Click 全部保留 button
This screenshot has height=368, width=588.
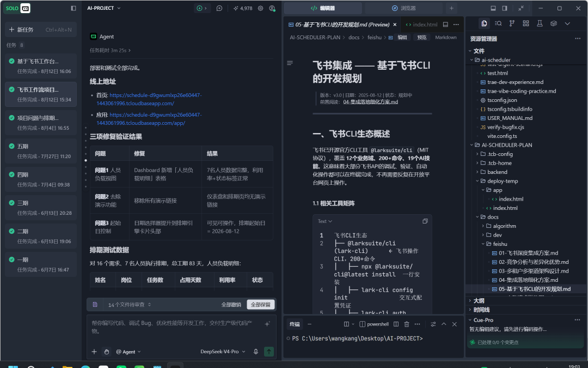(261, 305)
